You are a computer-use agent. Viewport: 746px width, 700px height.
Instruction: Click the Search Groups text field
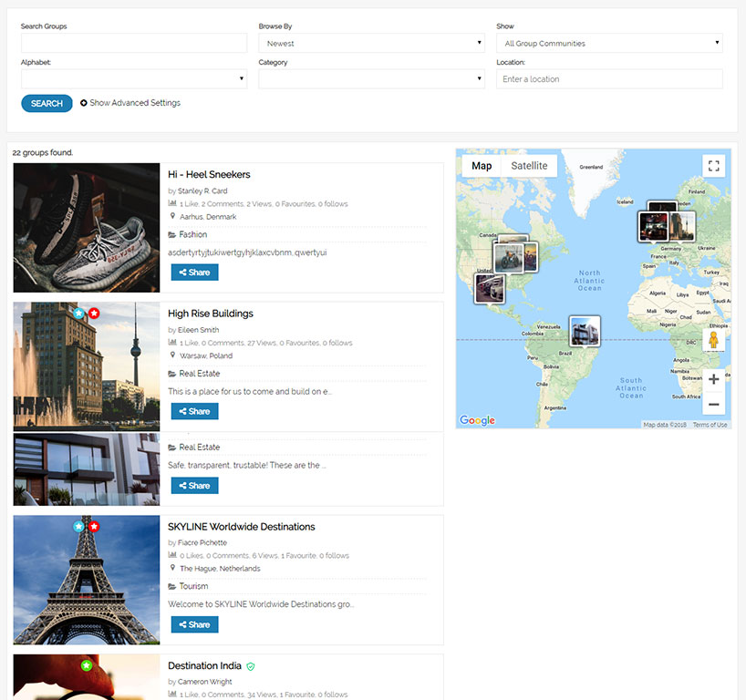134,43
